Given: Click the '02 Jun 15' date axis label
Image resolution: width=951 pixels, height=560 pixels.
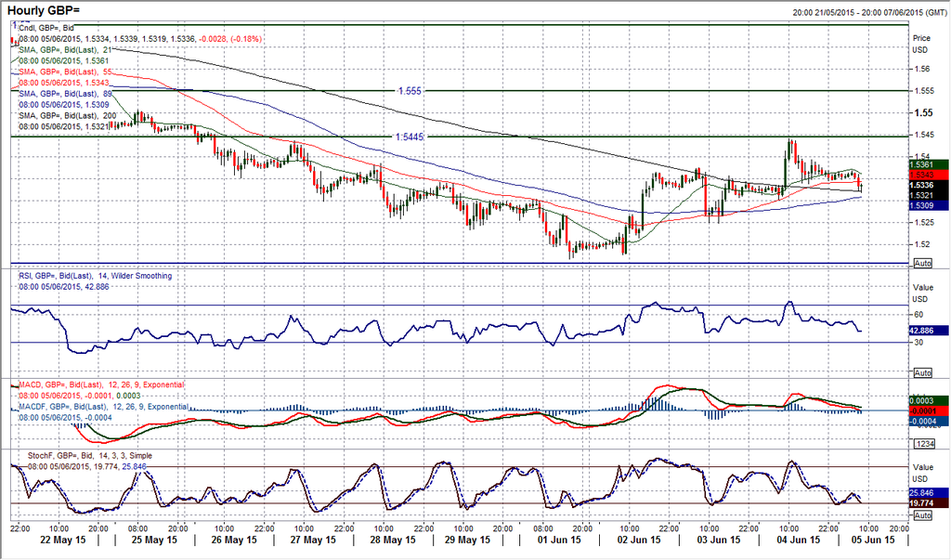Looking at the screenshot, I should 638,540.
